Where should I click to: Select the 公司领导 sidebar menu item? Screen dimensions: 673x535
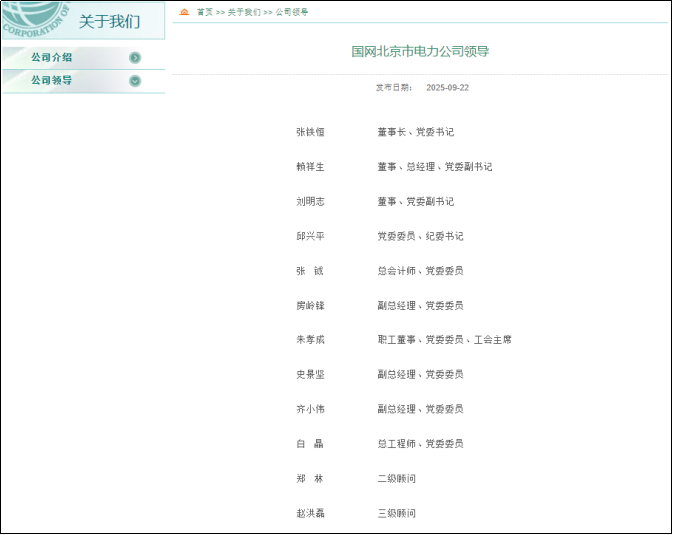tap(84, 81)
